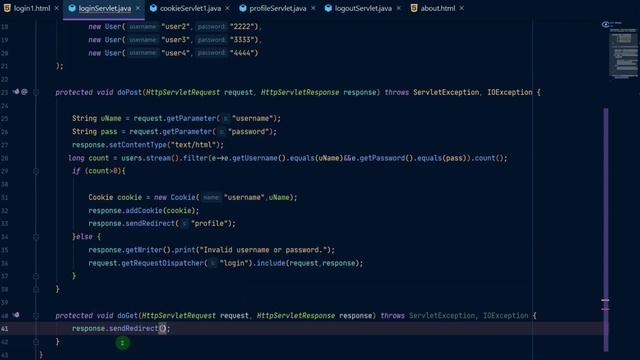Click the "profile" string on line 33
This screenshot has height=360, width=640.
tap(209, 223)
